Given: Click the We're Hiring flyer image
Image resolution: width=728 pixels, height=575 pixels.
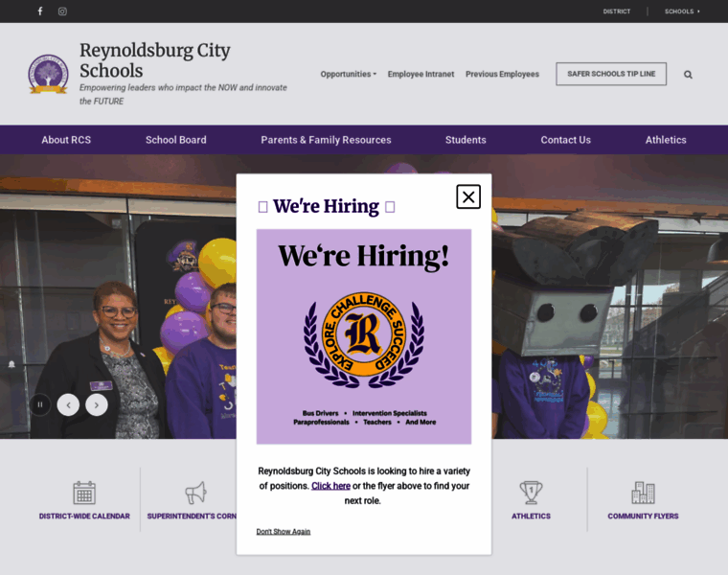Looking at the screenshot, I should coord(364,336).
